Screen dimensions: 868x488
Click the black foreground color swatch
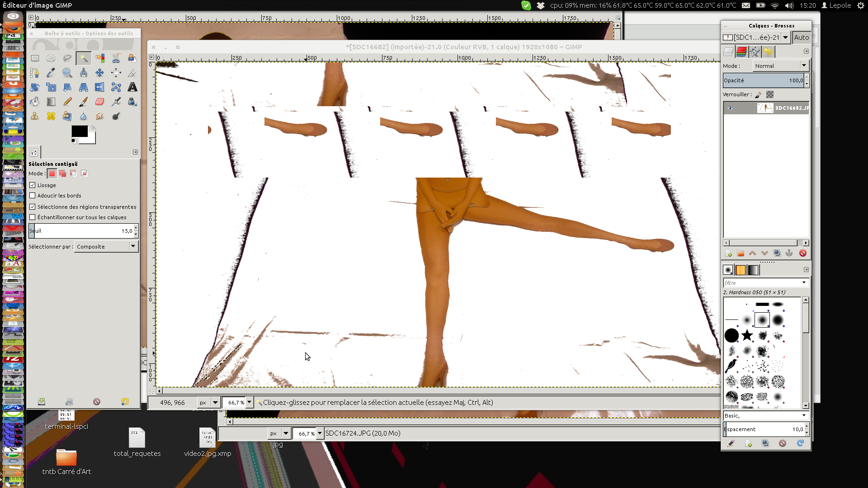79,131
